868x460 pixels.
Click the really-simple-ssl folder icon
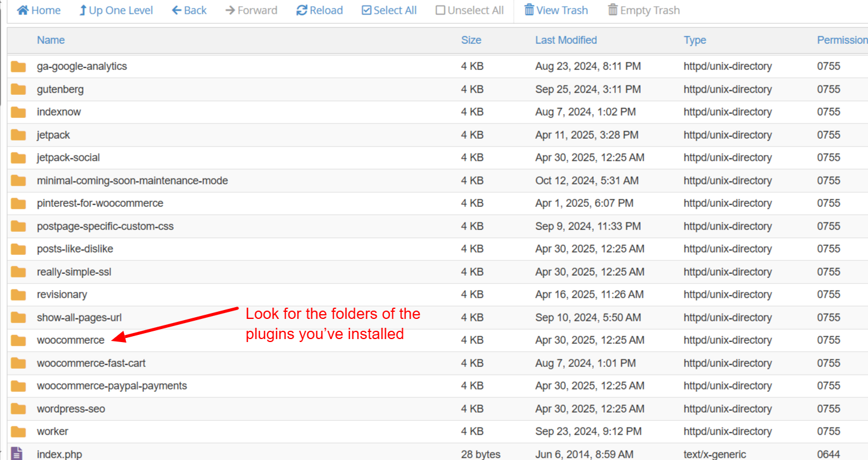tap(18, 271)
